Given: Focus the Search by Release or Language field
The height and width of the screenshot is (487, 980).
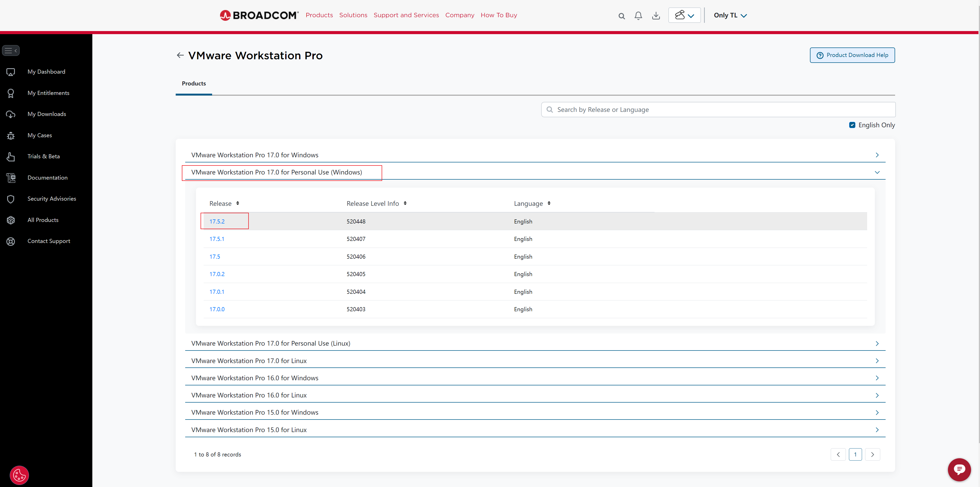Looking at the screenshot, I should coord(718,110).
